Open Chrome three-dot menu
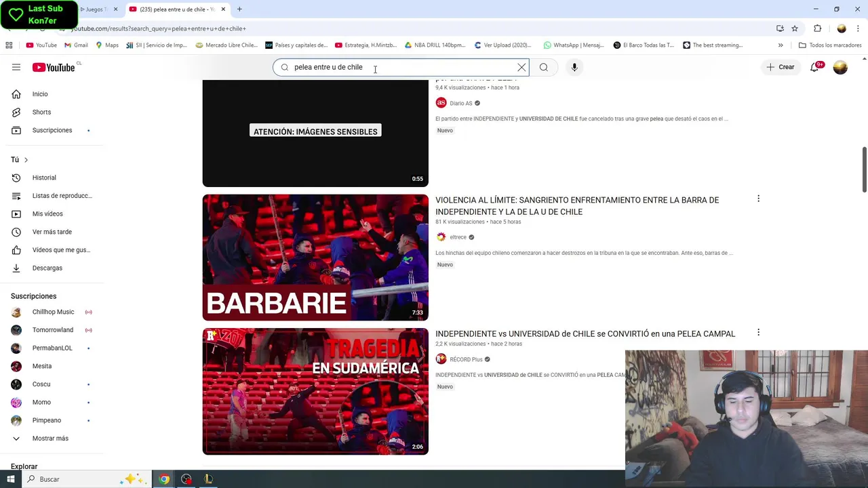868x488 pixels. (x=858, y=28)
